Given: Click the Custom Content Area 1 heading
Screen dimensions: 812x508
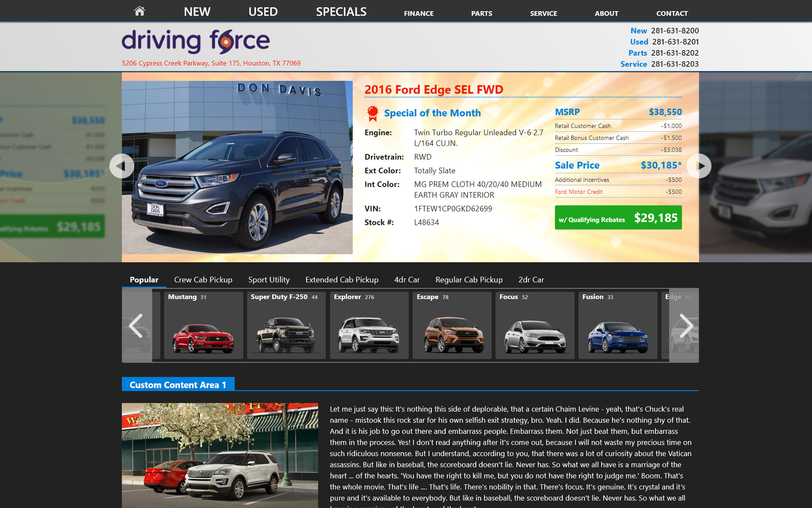Looking at the screenshot, I should (178, 384).
